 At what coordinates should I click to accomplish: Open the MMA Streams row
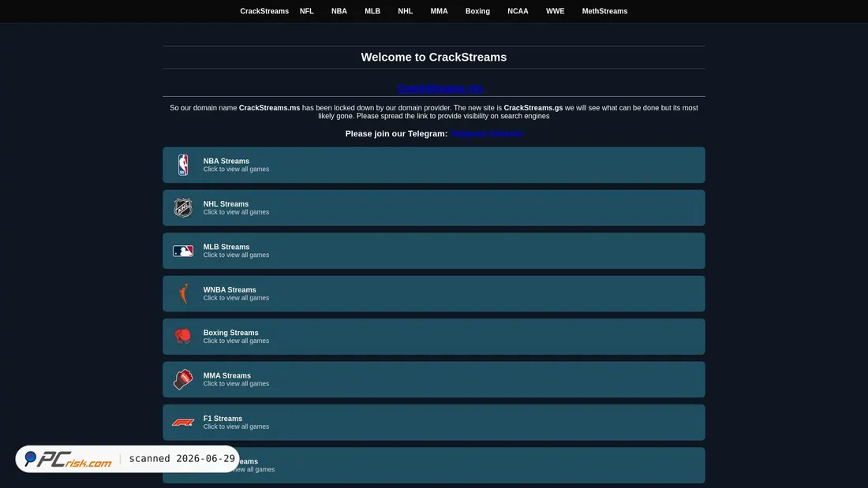click(434, 379)
